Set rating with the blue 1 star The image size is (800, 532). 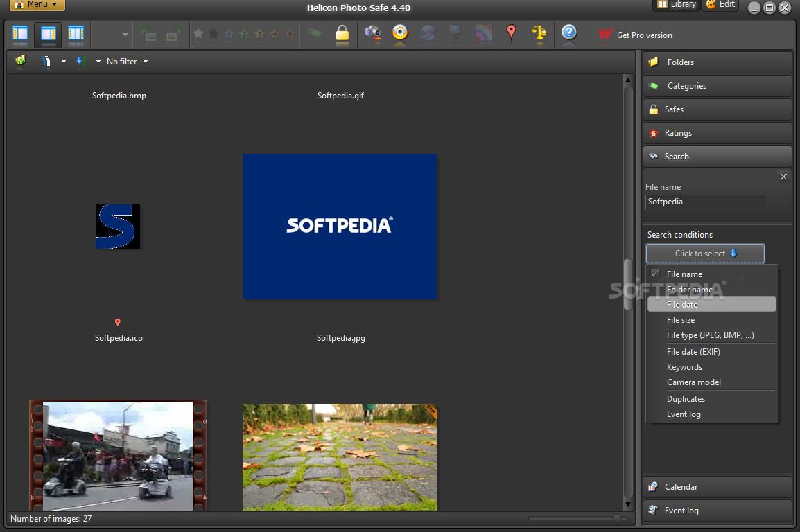pos(229,34)
